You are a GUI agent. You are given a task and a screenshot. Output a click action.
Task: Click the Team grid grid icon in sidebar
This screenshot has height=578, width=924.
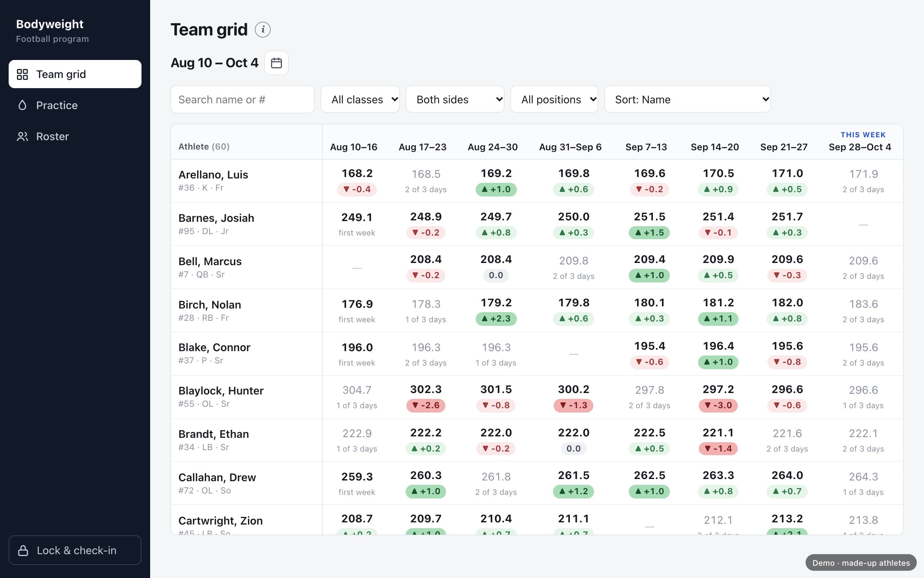click(x=22, y=74)
